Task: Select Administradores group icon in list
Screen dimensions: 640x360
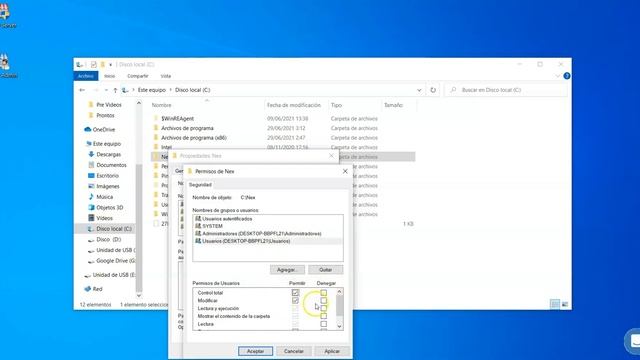Action: tap(198, 233)
